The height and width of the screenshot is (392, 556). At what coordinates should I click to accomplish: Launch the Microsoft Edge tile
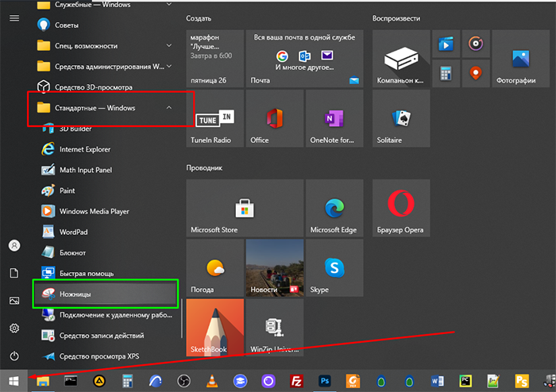coord(334,208)
